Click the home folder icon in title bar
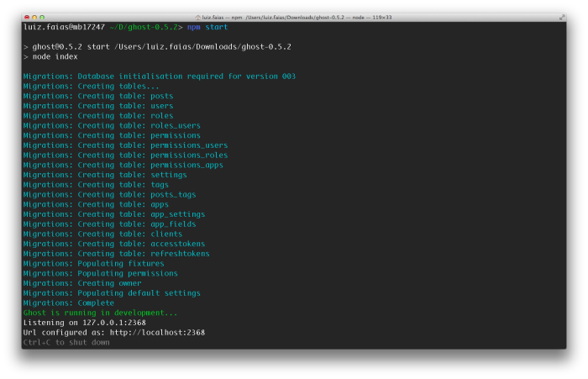Image resolution: width=588 pixels, height=379 pixels. (x=197, y=18)
